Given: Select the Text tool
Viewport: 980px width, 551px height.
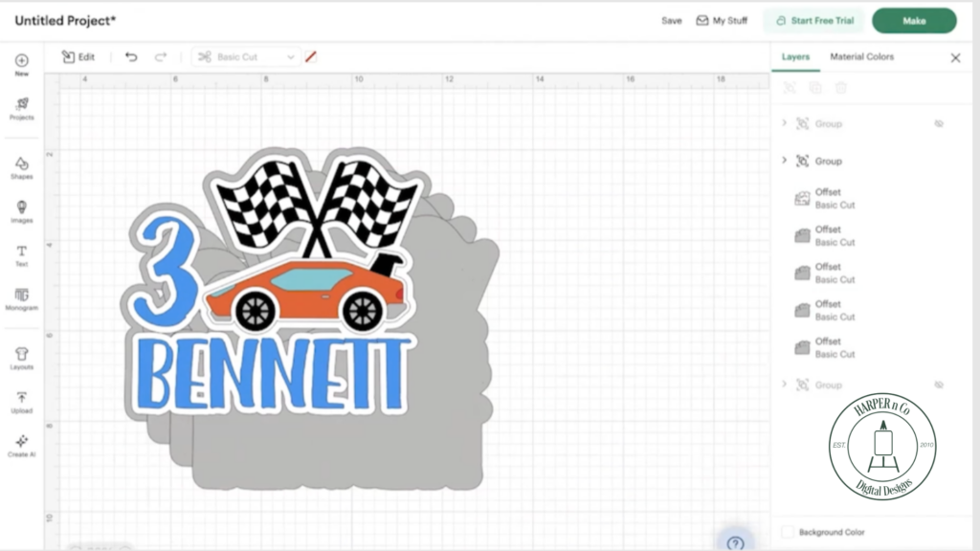Looking at the screenshot, I should [x=21, y=255].
